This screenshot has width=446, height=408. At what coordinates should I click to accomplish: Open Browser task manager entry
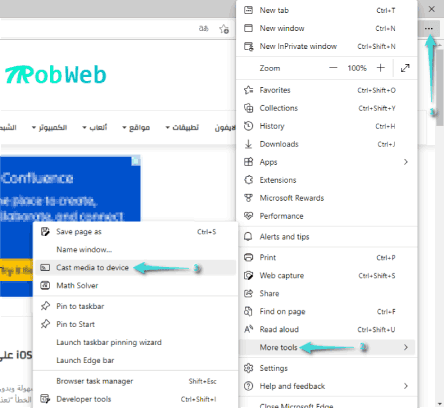[136, 381]
